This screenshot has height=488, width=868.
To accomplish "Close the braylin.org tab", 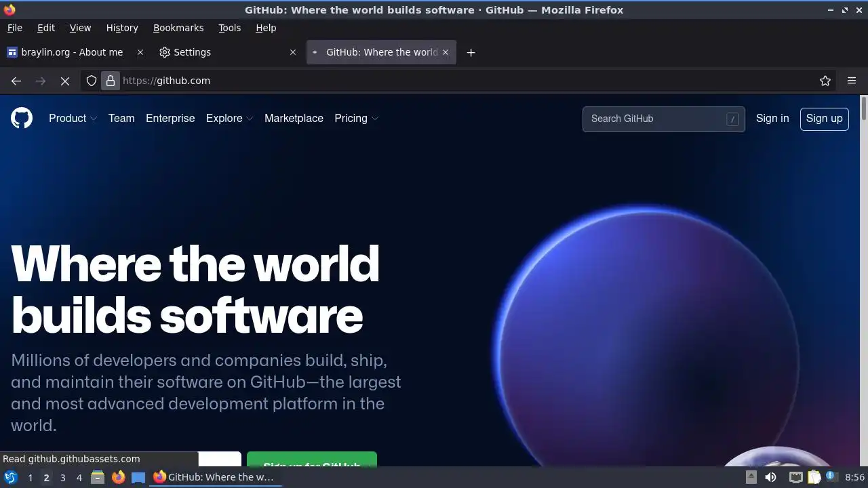I will [x=140, y=52].
